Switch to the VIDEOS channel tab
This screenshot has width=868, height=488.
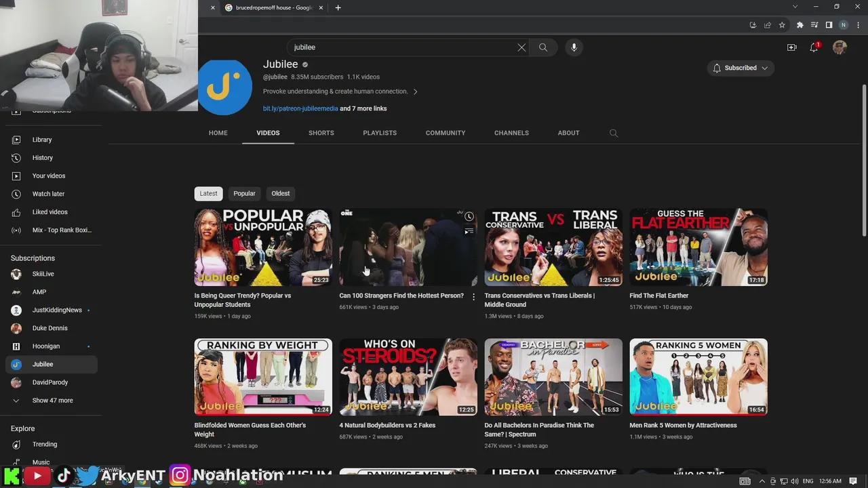click(268, 133)
